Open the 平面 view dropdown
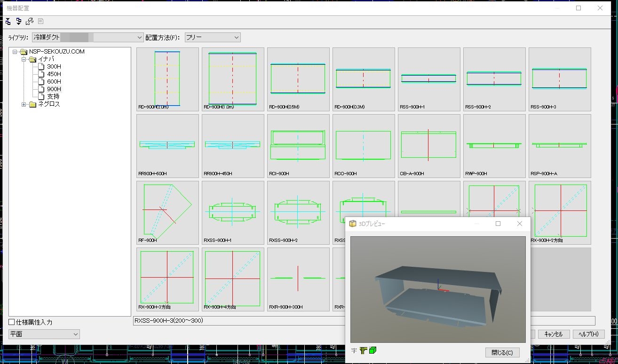 [44, 334]
